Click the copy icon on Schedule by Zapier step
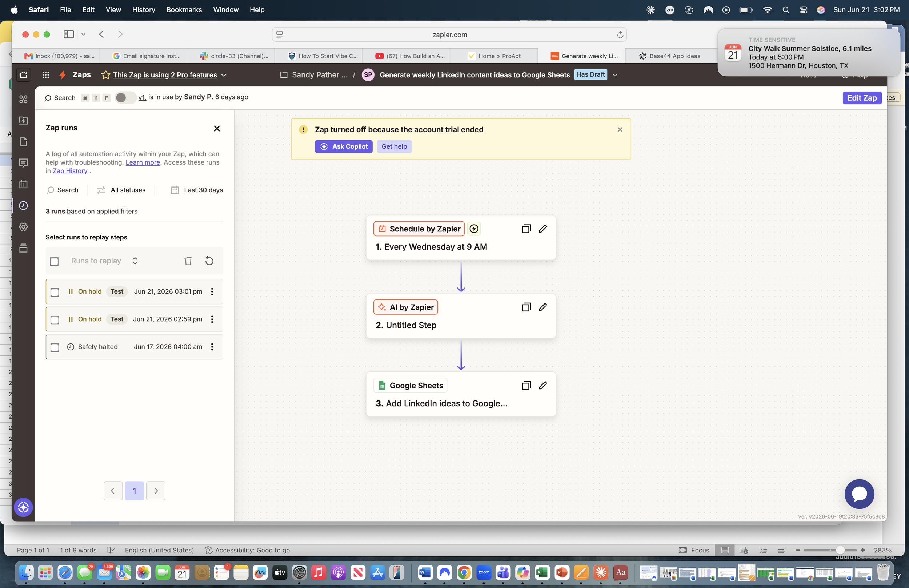The height and width of the screenshot is (588, 909). (x=526, y=229)
